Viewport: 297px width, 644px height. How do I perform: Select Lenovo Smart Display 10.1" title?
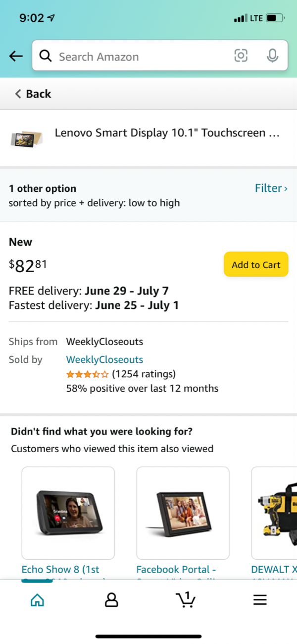click(x=167, y=133)
